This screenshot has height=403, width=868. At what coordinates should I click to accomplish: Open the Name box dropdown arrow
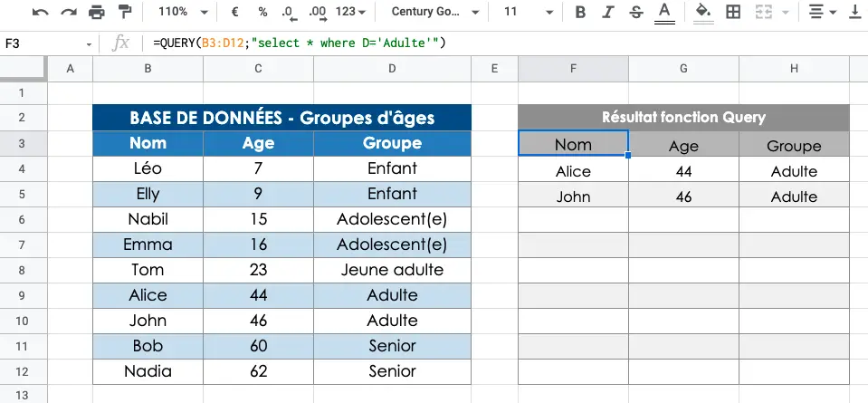point(89,43)
